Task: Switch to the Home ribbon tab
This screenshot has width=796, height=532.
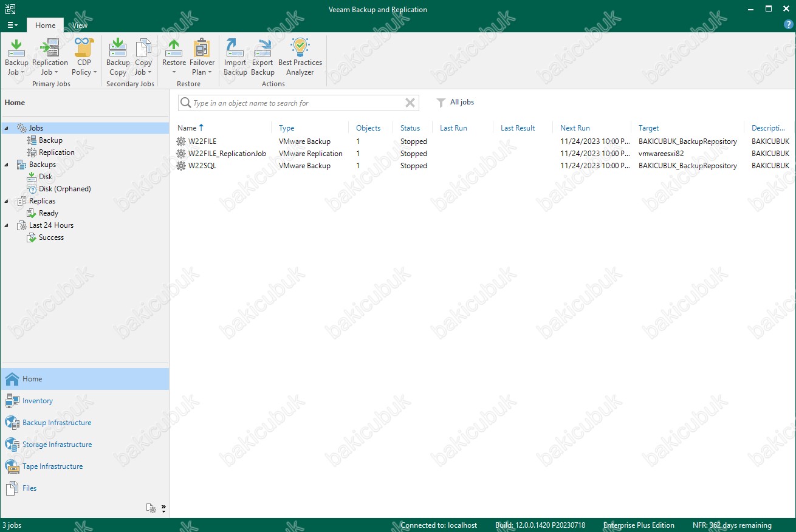Action: coord(45,26)
